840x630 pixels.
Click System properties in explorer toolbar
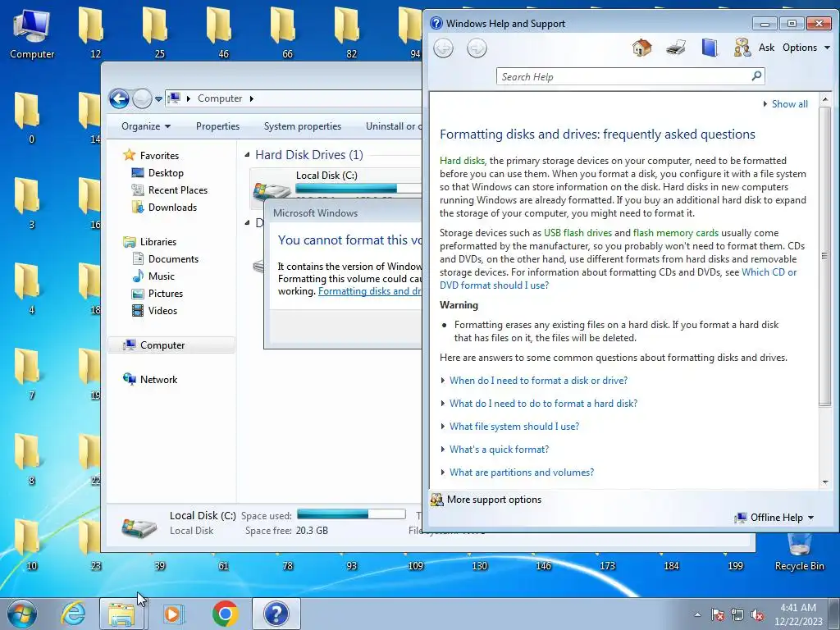point(302,126)
